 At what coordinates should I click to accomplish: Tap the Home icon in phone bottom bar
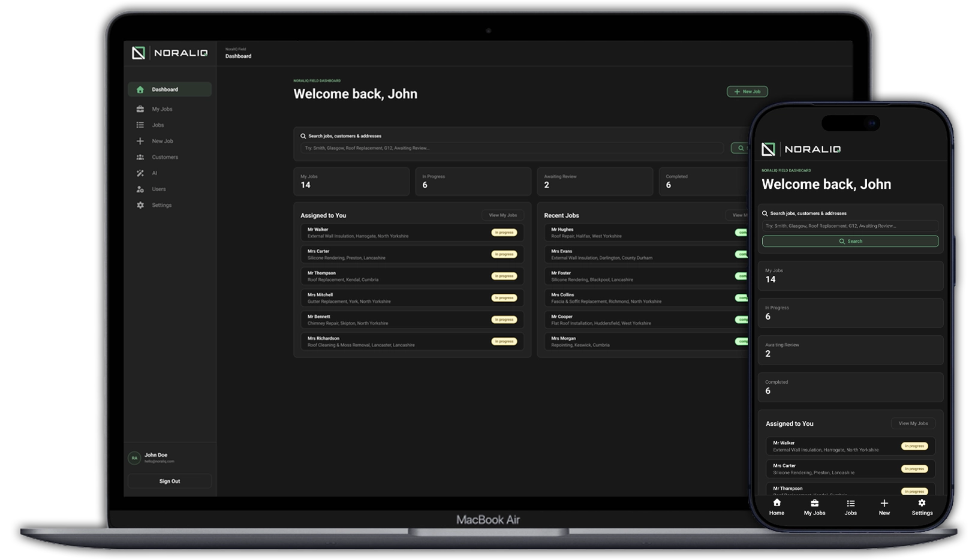[x=777, y=503]
